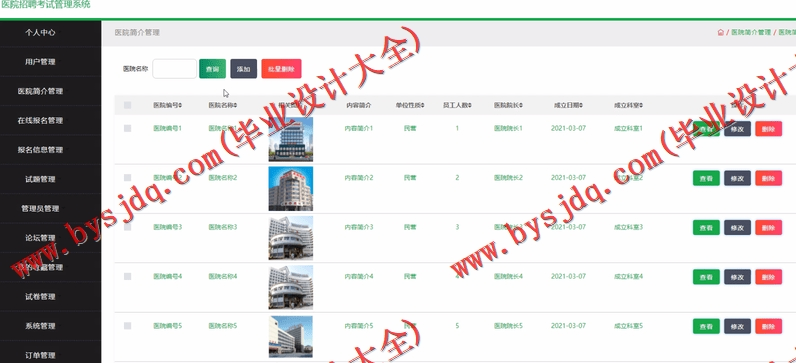796x363 pixels.
Task: Click the cell 内容简介2
Action: 359,178
